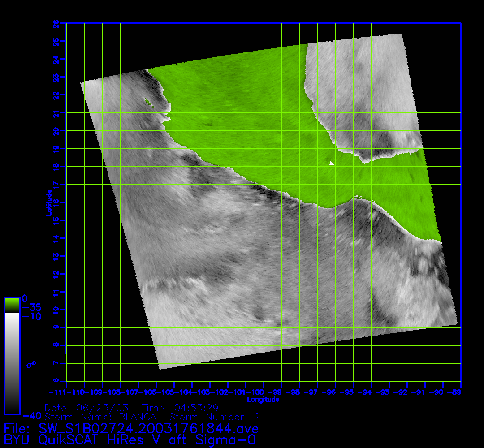The image size is (484, 448).
Task: Click the -35 color bar label
Action: (31, 308)
